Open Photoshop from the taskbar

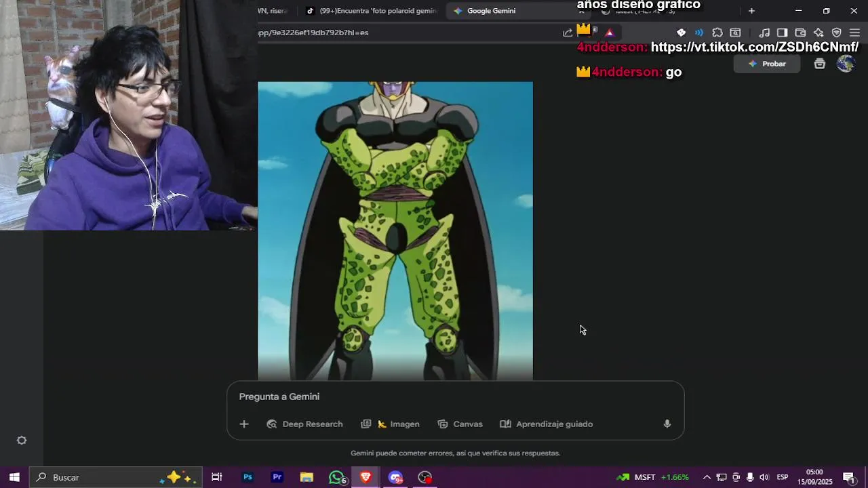coord(248,477)
